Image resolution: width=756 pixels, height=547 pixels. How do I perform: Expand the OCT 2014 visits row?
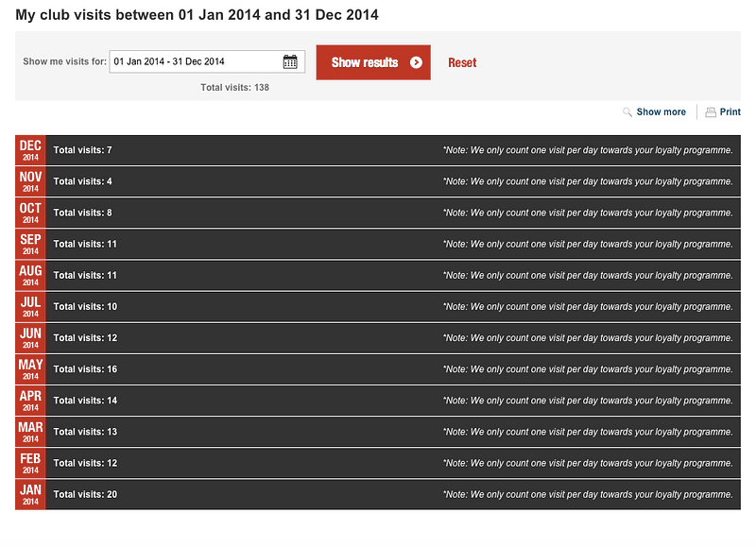pyautogui.click(x=378, y=213)
